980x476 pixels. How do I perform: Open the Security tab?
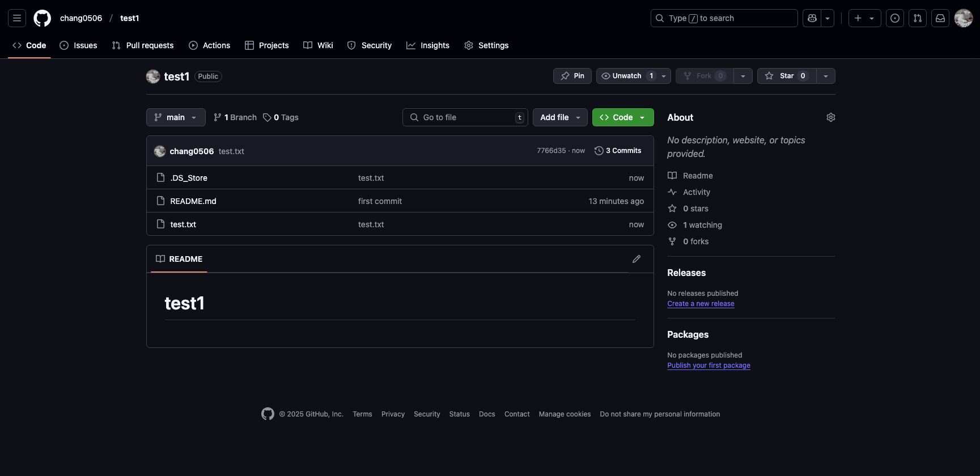tap(370, 45)
